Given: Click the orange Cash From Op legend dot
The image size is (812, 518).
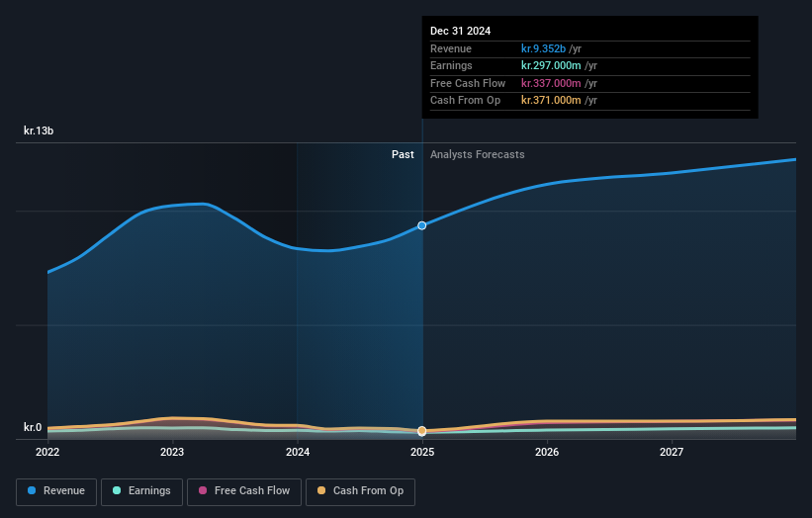Looking at the screenshot, I should 321,490.
